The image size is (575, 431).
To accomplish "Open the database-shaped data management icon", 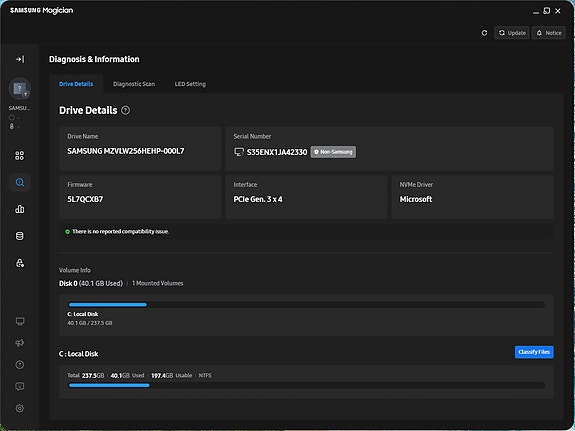I will (20, 236).
